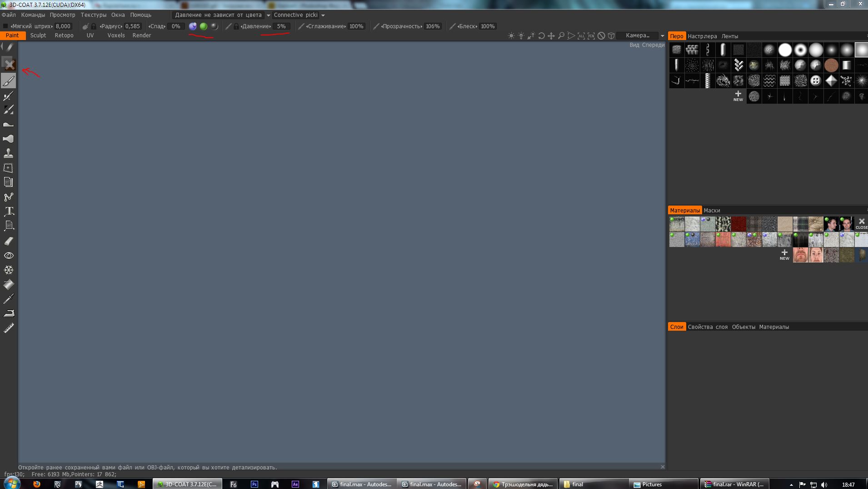Open the Текстуры menu
868x489 pixels.
coord(93,15)
